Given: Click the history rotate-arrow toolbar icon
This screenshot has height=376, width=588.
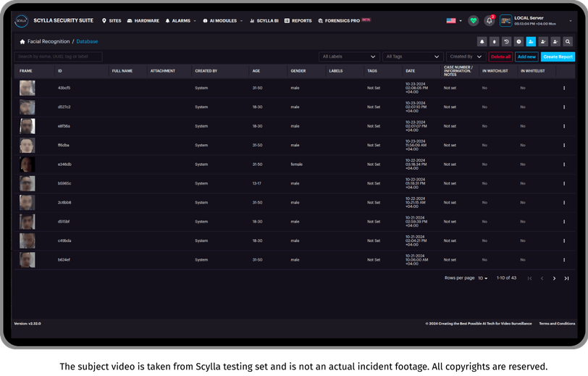Looking at the screenshot, I should (506, 41).
